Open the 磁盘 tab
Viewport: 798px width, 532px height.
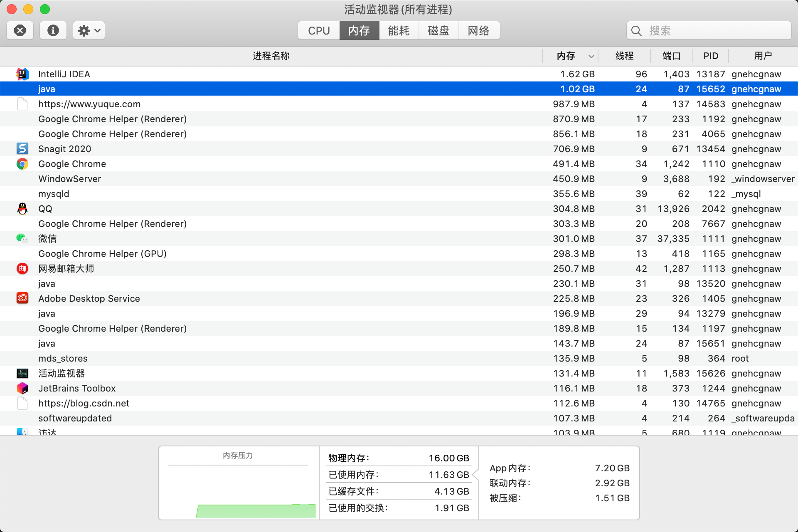tap(439, 30)
